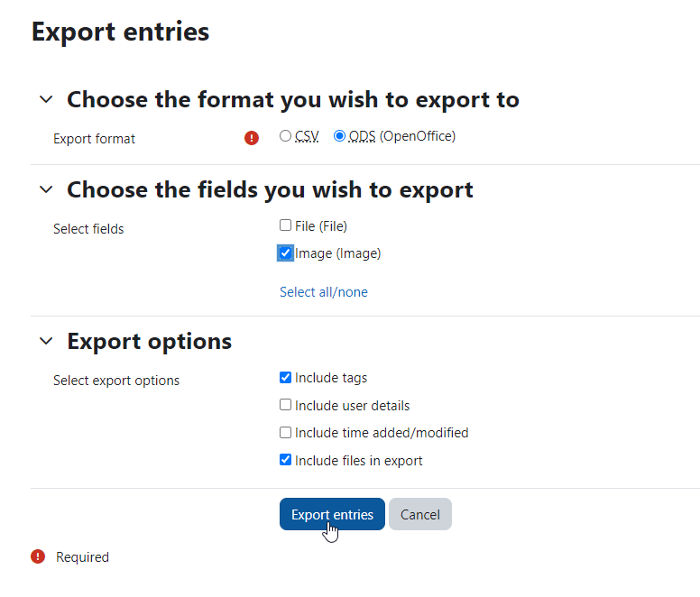Click the red Required legend icon
The width and height of the screenshot is (700, 597).
38,556
